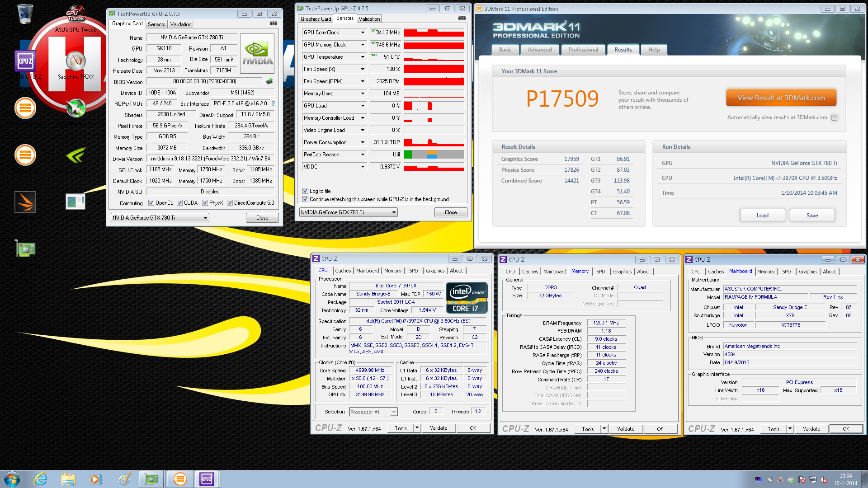
Task: Switch to GPU-Z taskbar button
Action: 151,479
